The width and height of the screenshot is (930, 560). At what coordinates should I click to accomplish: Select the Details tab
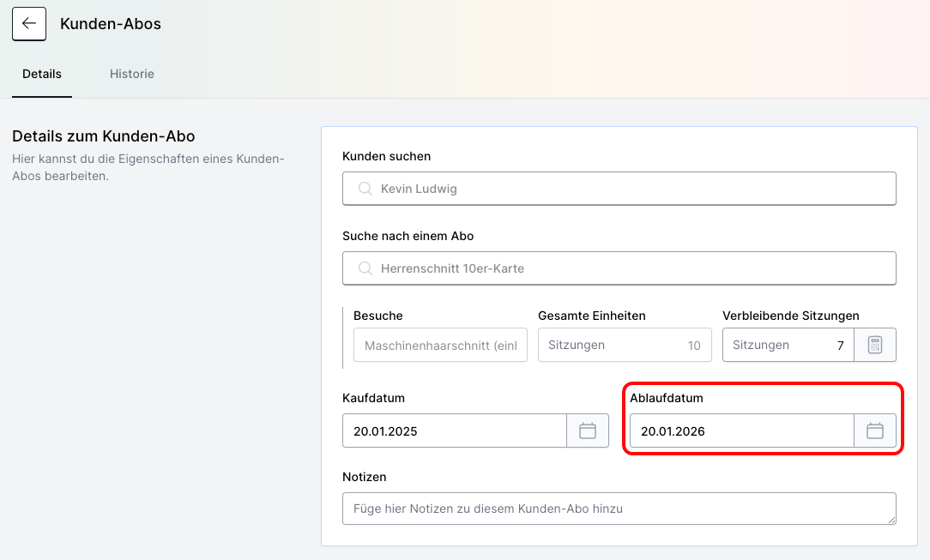click(42, 74)
